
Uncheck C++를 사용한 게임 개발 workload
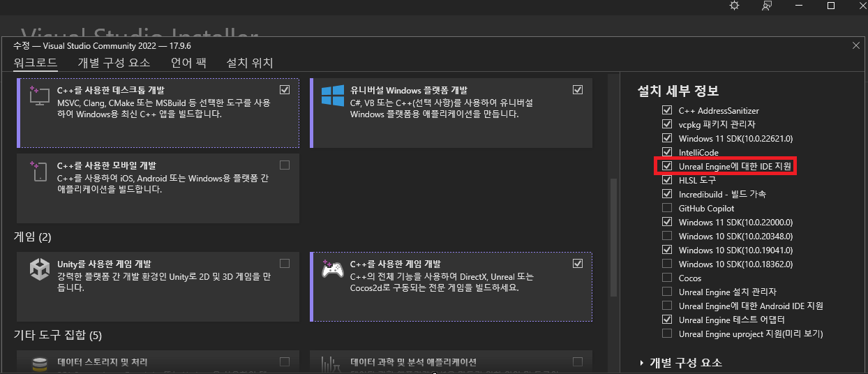coord(577,263)
